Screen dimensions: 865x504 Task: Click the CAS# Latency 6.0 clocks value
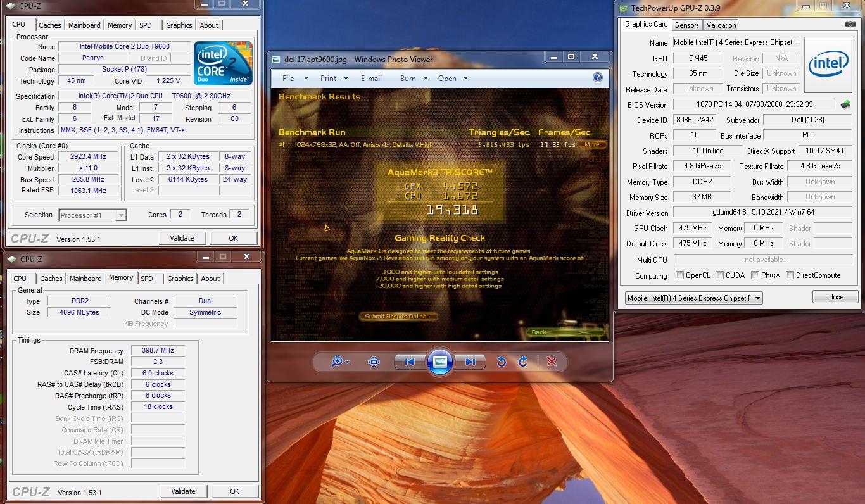(158, 373)
